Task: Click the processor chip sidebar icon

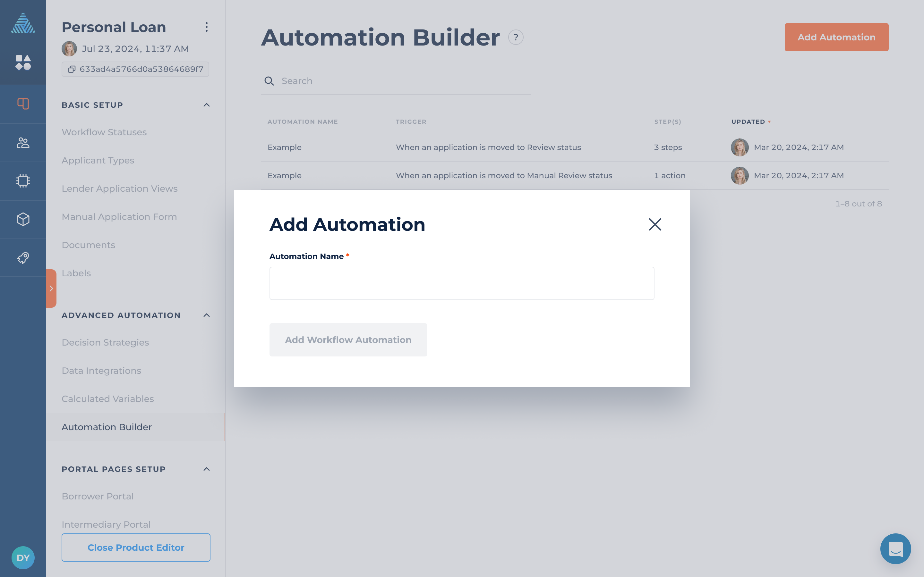Action: (x=23, y=181)
